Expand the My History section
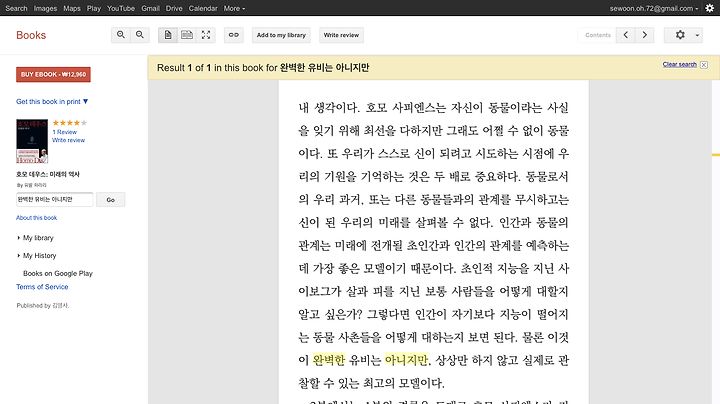 click(x=39, y=256)
